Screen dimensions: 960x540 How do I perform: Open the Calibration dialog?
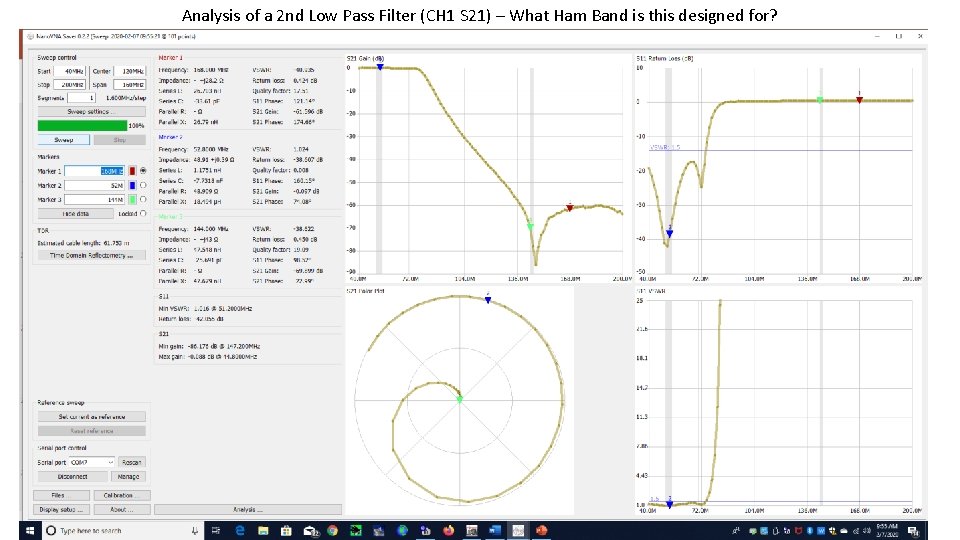click(122, 495)
